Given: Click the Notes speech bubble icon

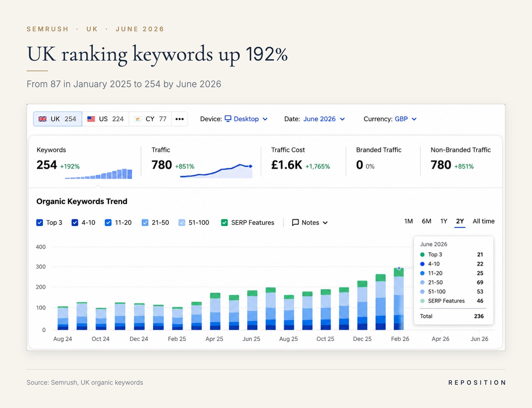Looking at the screenshot, I should [295, 223].
